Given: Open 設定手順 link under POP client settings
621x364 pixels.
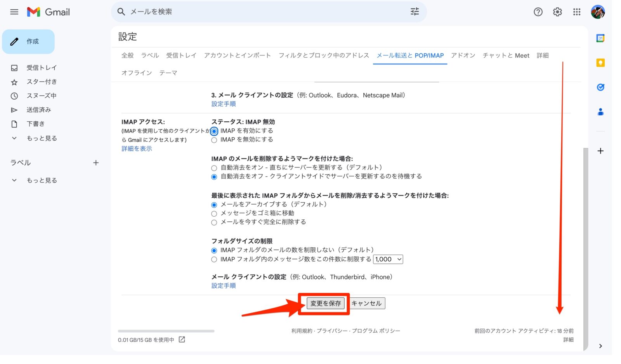Looking at the screenshot, I should (224, 104).
